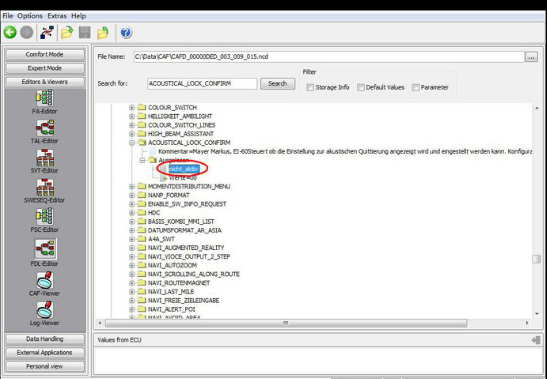
Task: Open the Options menu
Action: point(30,16)
